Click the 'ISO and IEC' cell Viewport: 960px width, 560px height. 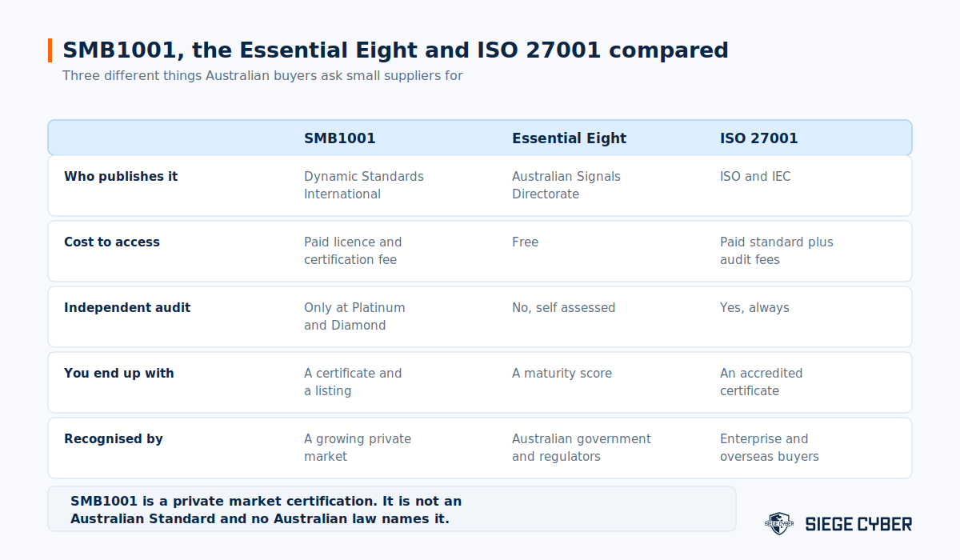(755, 177)
